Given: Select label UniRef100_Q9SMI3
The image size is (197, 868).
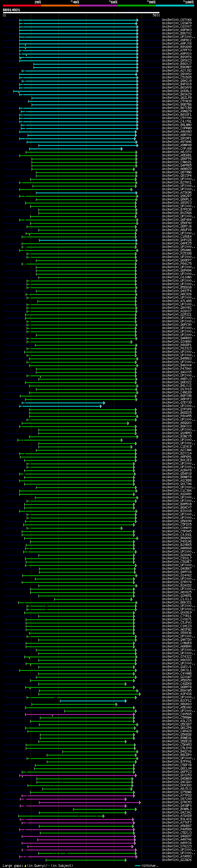Looking at the screenshot, I should point(177,203).
